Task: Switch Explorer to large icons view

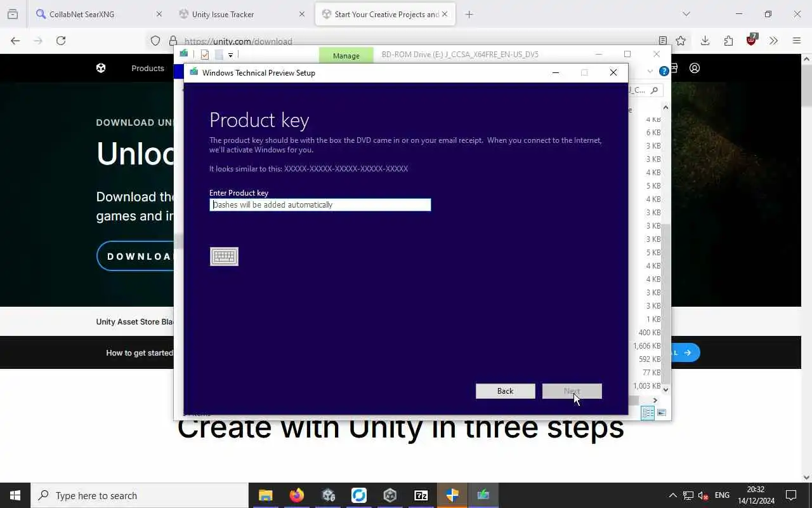Action: coord(661,413)
